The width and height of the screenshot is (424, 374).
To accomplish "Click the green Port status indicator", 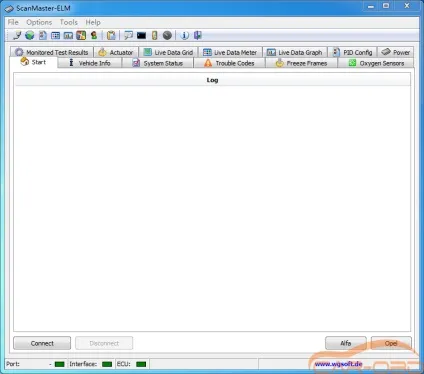I will pyautogui.click(x=59, y=364).
